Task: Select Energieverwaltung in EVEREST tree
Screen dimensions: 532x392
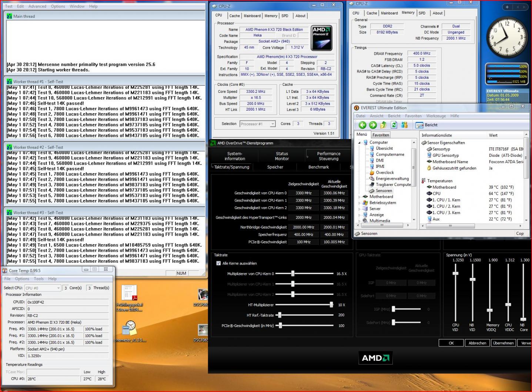Action: tap(389, 179)
